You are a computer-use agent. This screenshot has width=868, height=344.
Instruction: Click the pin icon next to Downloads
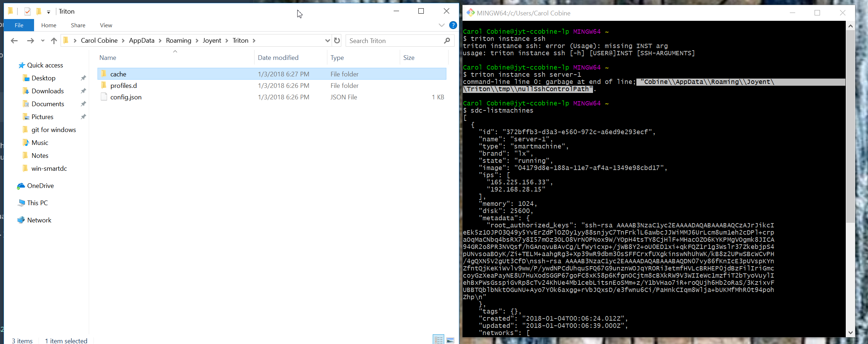click(83, 91)
